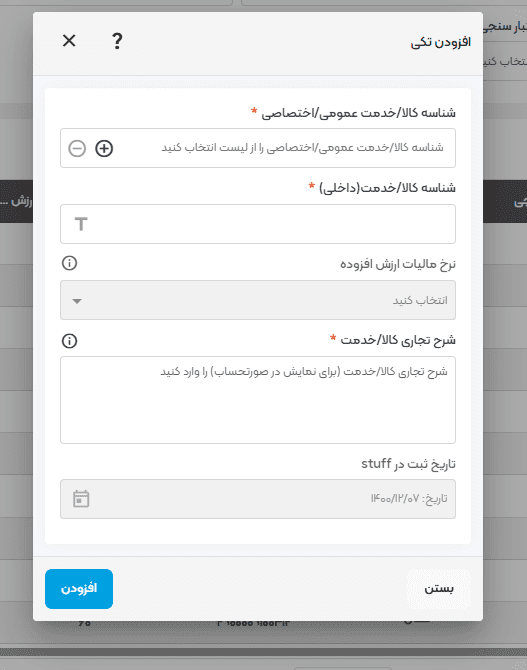The width and height of the screenshot is (527, 670).
Task: Focus the شناسه کالا/خدمت(داخلی) text input
Action: [258, 224]
